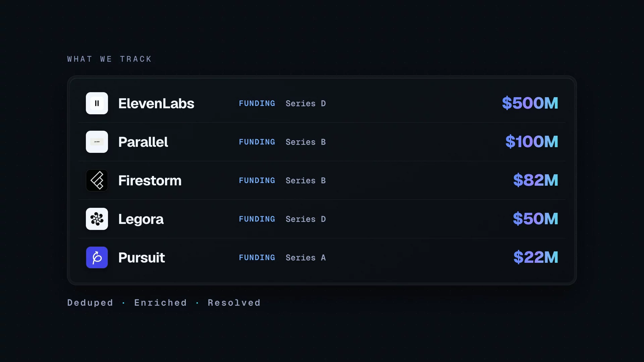Select the $50M funding amount
The width and height of the screenshot is (644, 362).
535,219
